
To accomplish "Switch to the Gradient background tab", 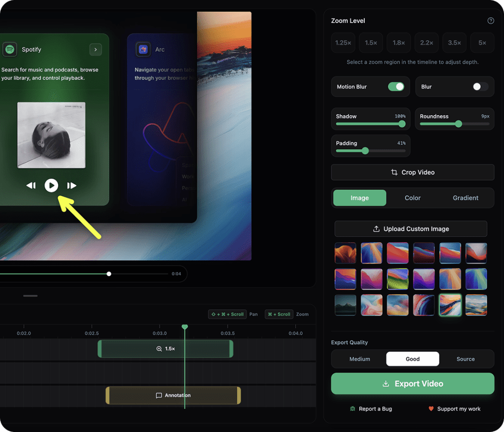I will [x=465, y=198].
